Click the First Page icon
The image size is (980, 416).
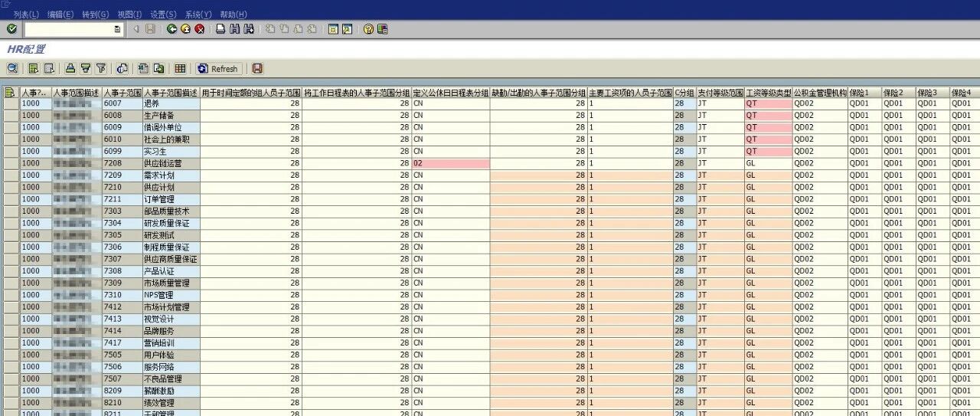pos(269,29)
